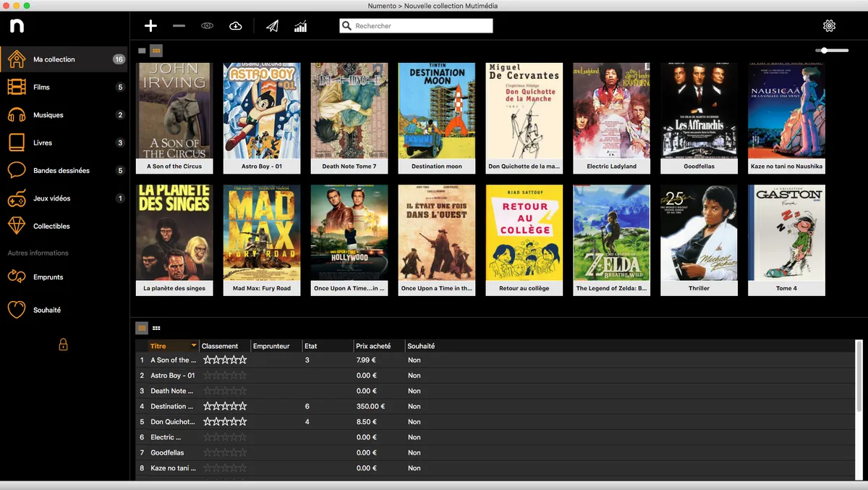Viewport: 868px width, 490px height.
Task: Sort by the Classement column header
Action: click(x=220, y=346)
